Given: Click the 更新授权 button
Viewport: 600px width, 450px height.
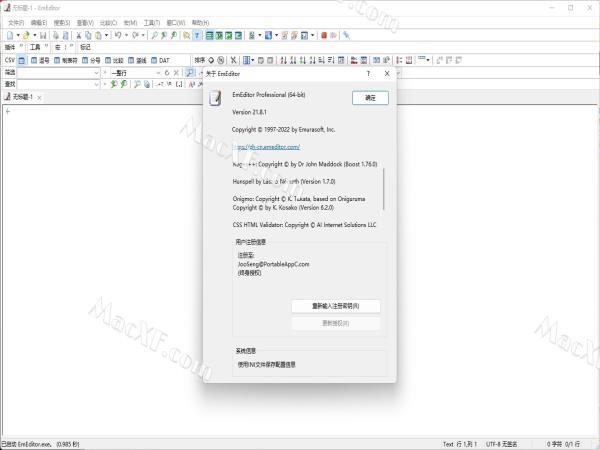Looking at the screenshot, I should [x=336, y=323].
